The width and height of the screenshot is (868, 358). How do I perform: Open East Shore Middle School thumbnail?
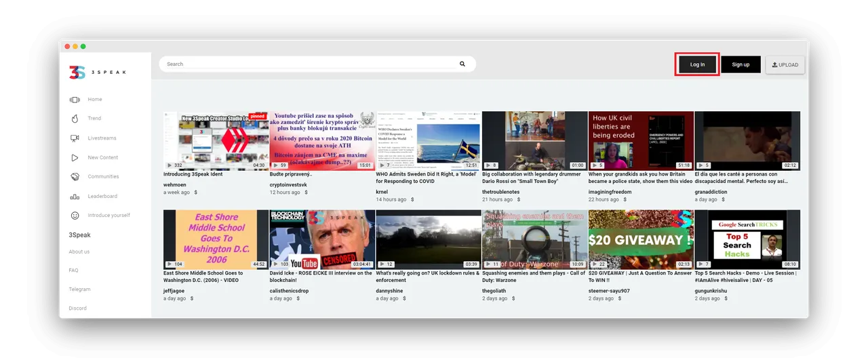tap(216, 239)
